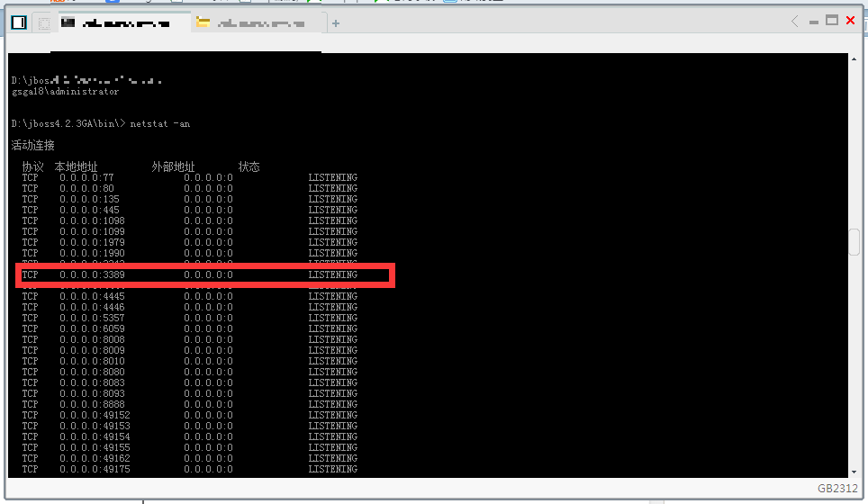Image resolution: width=868 pixels, height=504 pixels.
Task: Toggle the side panel icon in tab bar
Action: click(19, 22)
